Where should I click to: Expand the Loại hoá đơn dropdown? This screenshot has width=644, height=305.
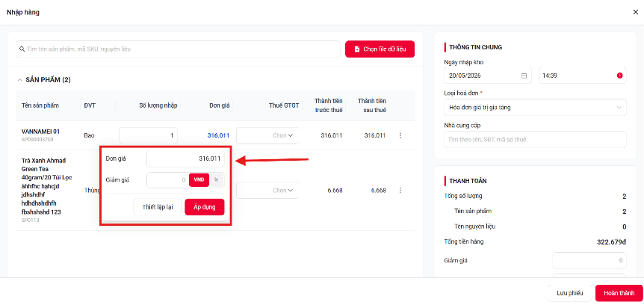535,108
